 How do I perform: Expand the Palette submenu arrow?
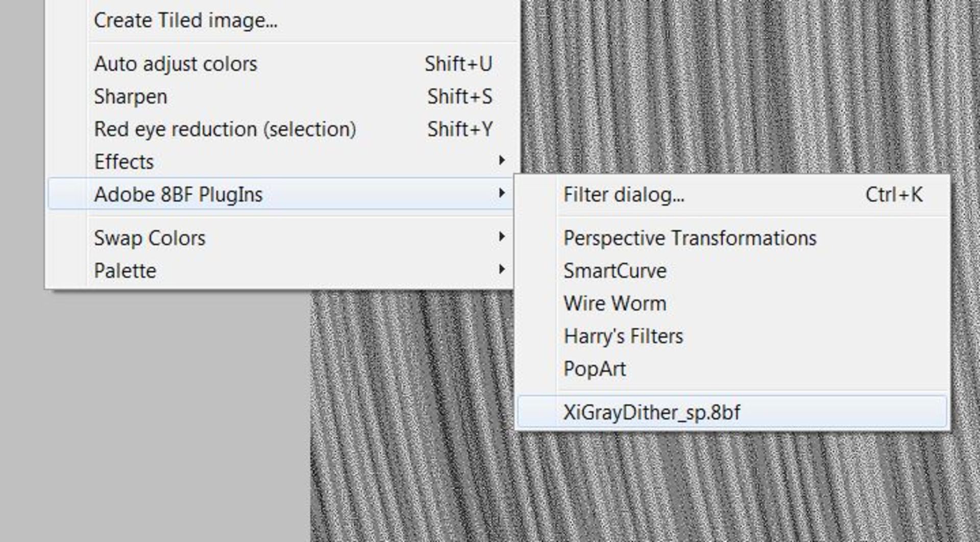pyautogui.click(x=502, y=269)
